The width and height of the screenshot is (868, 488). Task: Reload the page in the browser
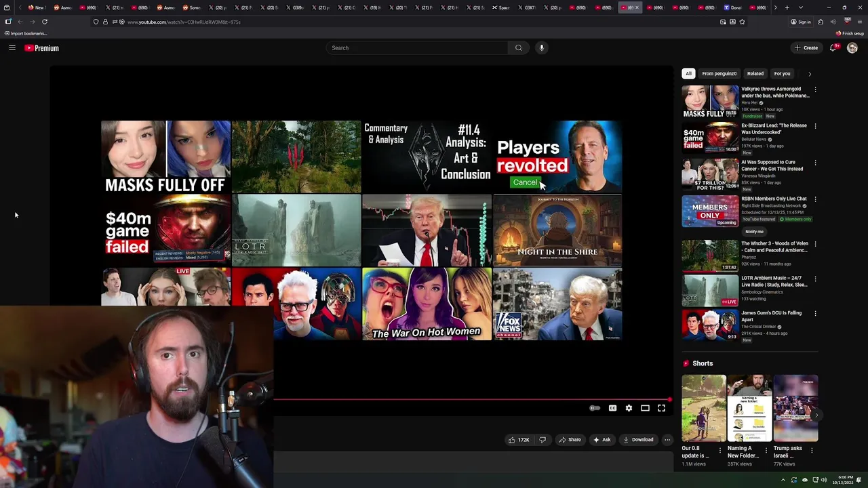(x=45, y=22)
